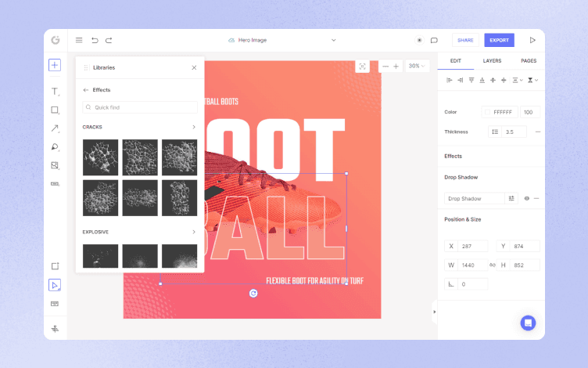
Task: Click the undo arrow
Action: (95, 40)
